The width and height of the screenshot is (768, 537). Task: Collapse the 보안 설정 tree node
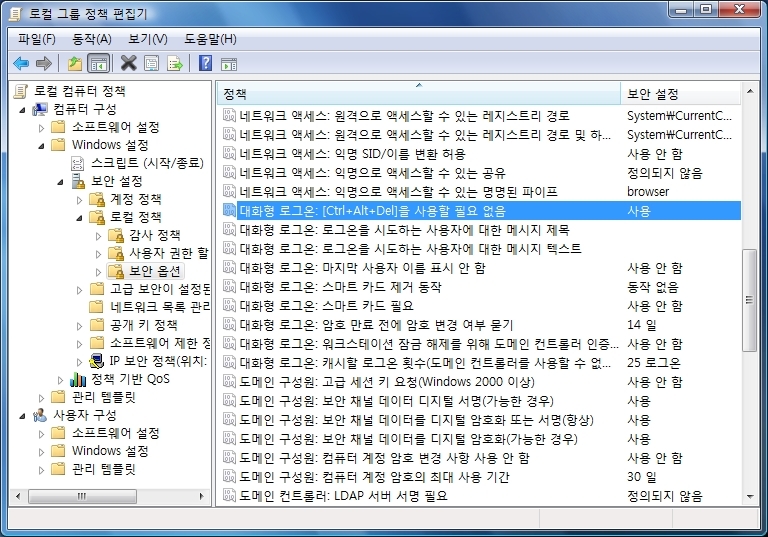pos(60,182)
